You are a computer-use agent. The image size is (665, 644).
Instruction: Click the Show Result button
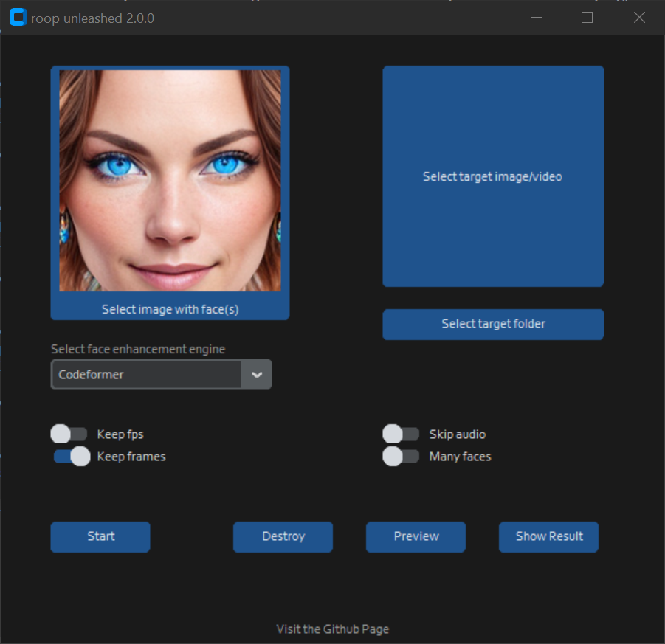coord(548,536)
